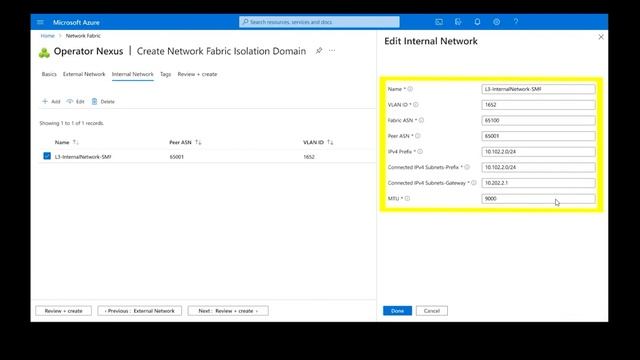This screenshot has height=360, width=640.
Task: Click the Peer ASN value 65001 in the table
Action: coord(176,157)
